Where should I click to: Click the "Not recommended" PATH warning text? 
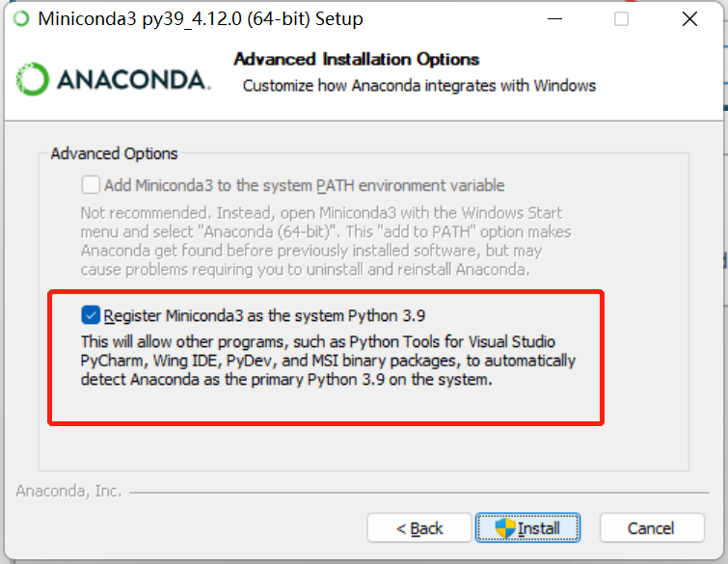point(321,241)
